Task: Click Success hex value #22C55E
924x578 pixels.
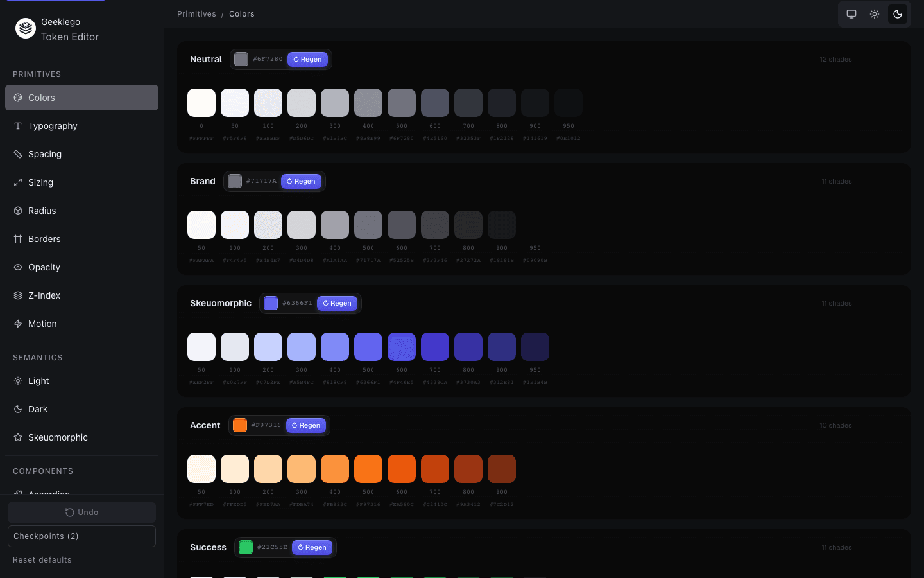Action: pos(272,547)
